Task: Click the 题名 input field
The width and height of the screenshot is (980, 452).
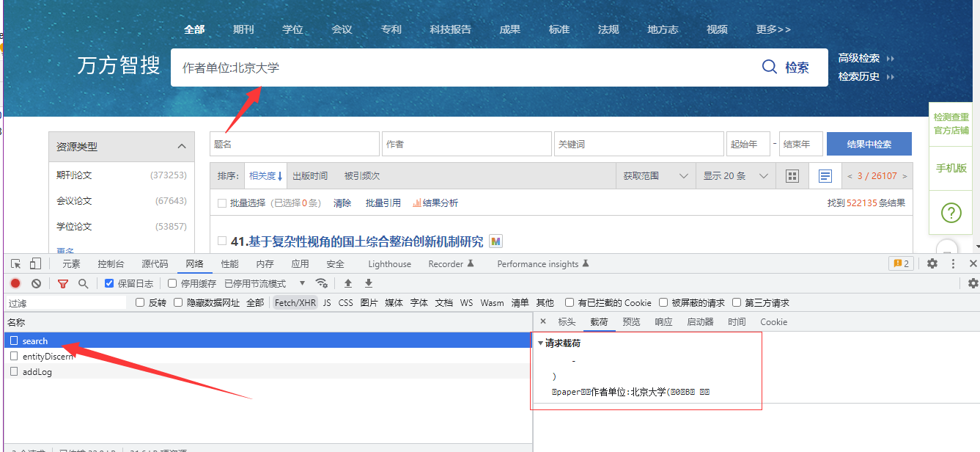Action: (x=295, y=144)
